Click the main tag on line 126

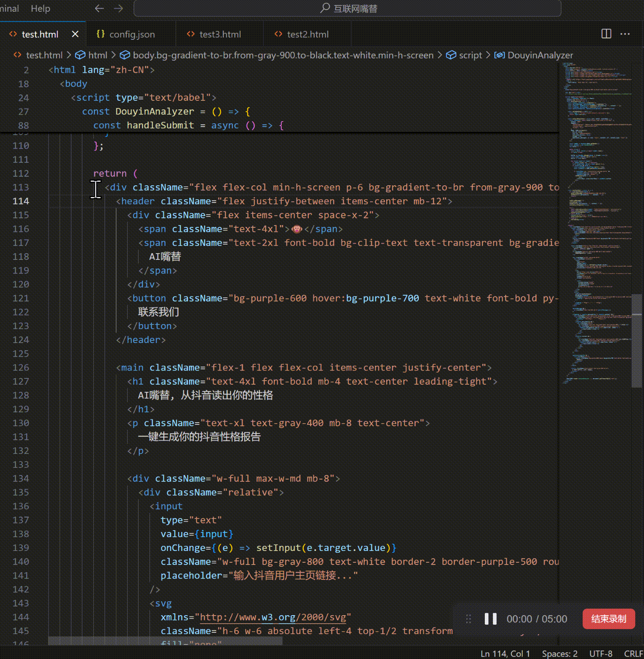click(133, 368)
